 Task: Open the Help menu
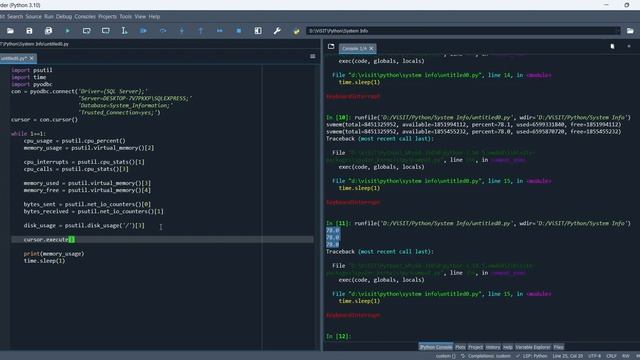tap(154, 17)
